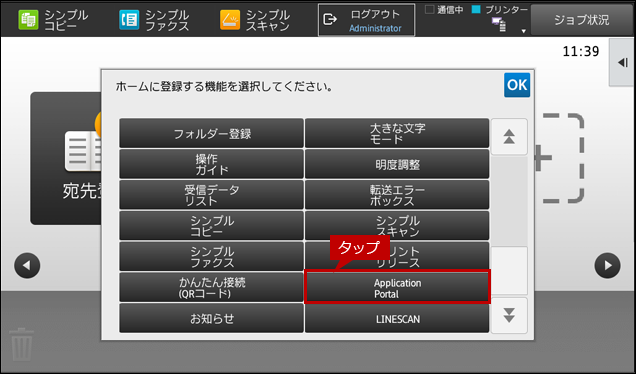Open Job Status (ジョブ状況)

click(x=582, y=20)
